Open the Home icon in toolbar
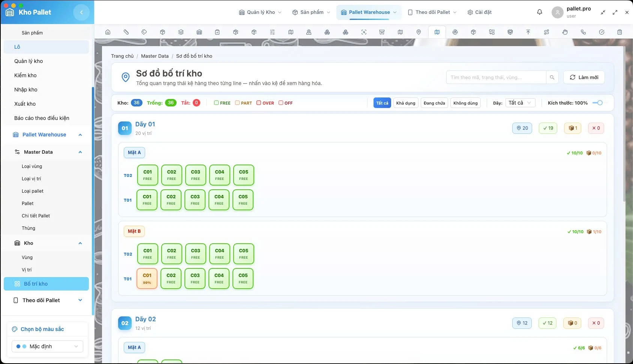Image resolution: width=633 pixels, height=364 pixels. click(x=108, y=32)
